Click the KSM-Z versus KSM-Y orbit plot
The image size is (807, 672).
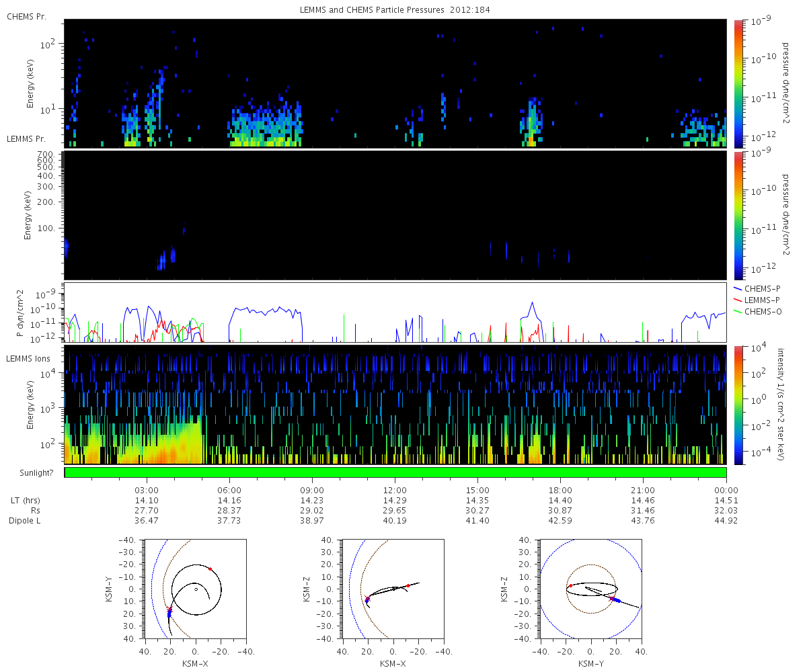(590, 589)
